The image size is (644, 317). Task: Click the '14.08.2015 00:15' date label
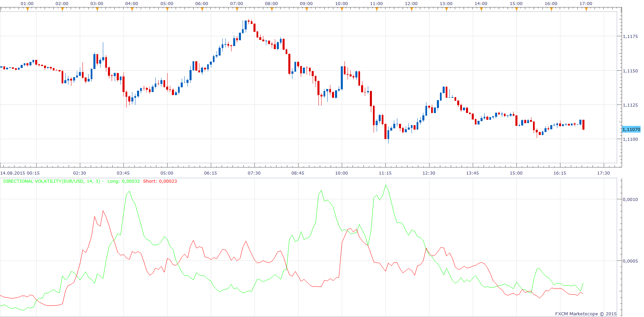pyautogui.click(x=20, y=173)
